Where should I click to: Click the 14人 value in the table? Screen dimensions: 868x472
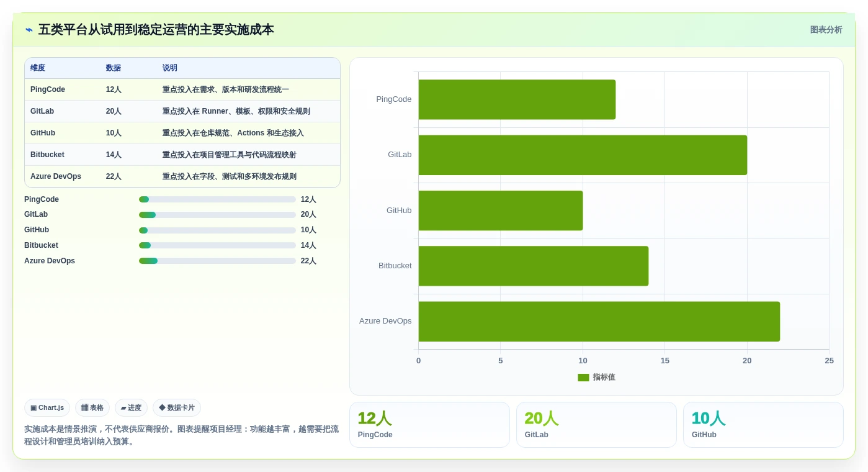[x=114, y=155]
